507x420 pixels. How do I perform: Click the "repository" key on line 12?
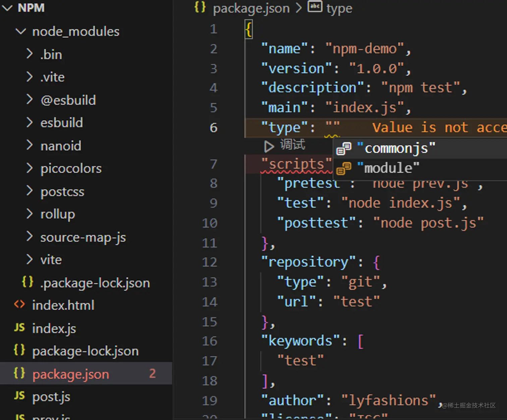[309, 262]
